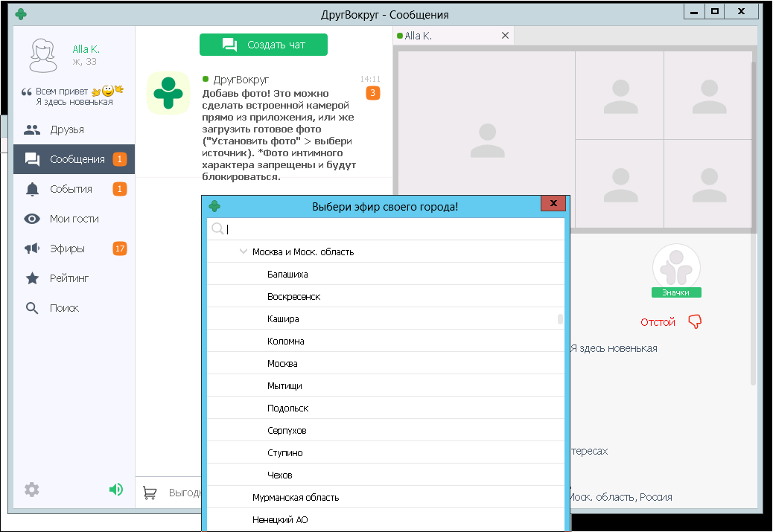Mute sounds with the green speaker icon
This screenshot has width=773, height=532.
116,489
